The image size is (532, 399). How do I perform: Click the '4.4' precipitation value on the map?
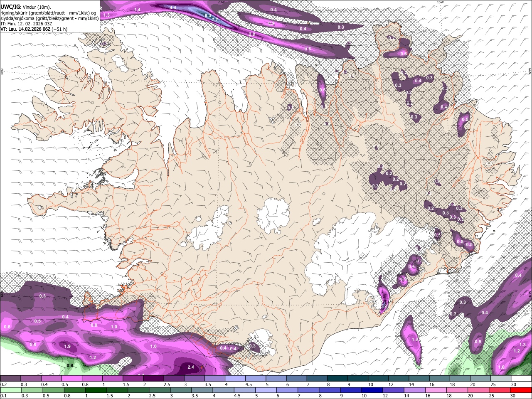(173, 7)
